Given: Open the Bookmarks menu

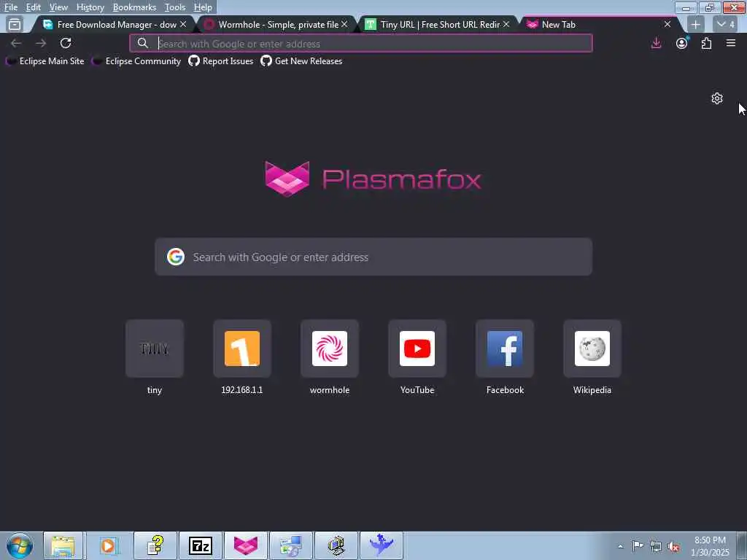Looking at the screenshot, I should point(134,7).
